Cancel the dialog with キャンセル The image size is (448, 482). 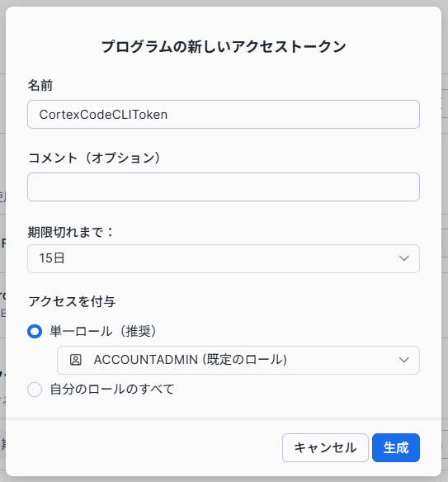[x=325, y=447]
